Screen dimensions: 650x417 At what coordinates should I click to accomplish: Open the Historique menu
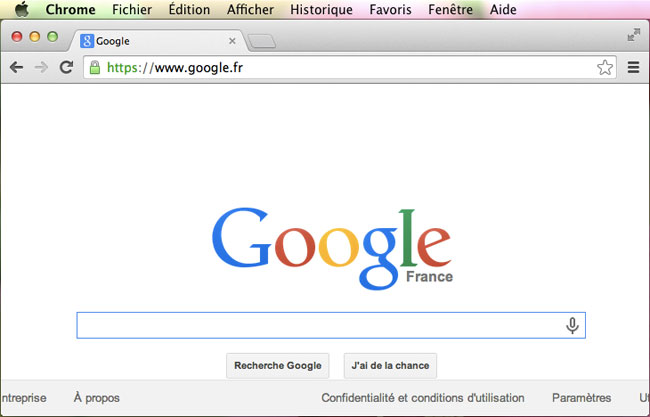click(321, 10)
